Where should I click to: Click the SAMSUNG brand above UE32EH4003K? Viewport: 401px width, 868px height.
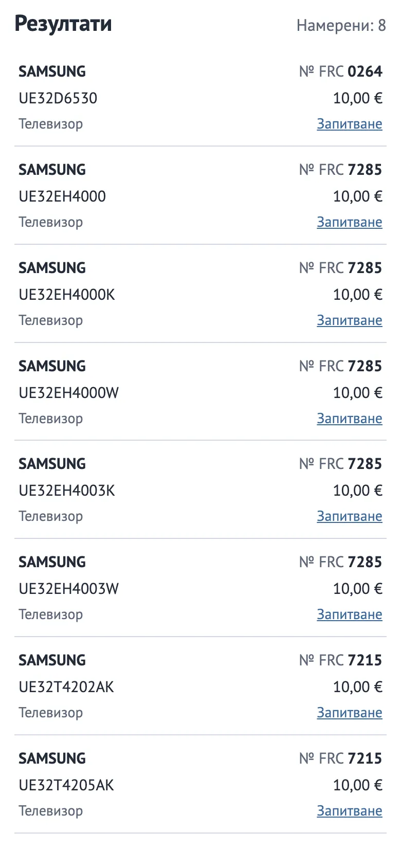pos(52,464)
